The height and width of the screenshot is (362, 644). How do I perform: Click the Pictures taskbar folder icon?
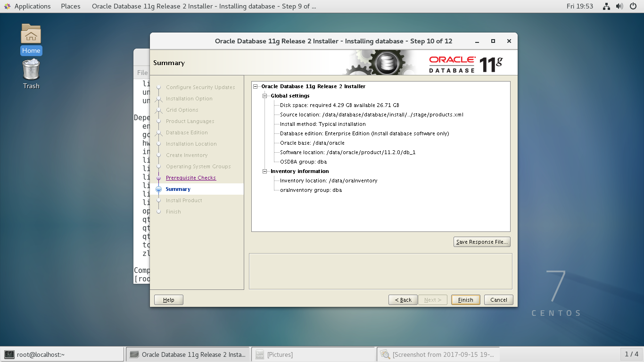pyautogui.click(x=260, y=354)
